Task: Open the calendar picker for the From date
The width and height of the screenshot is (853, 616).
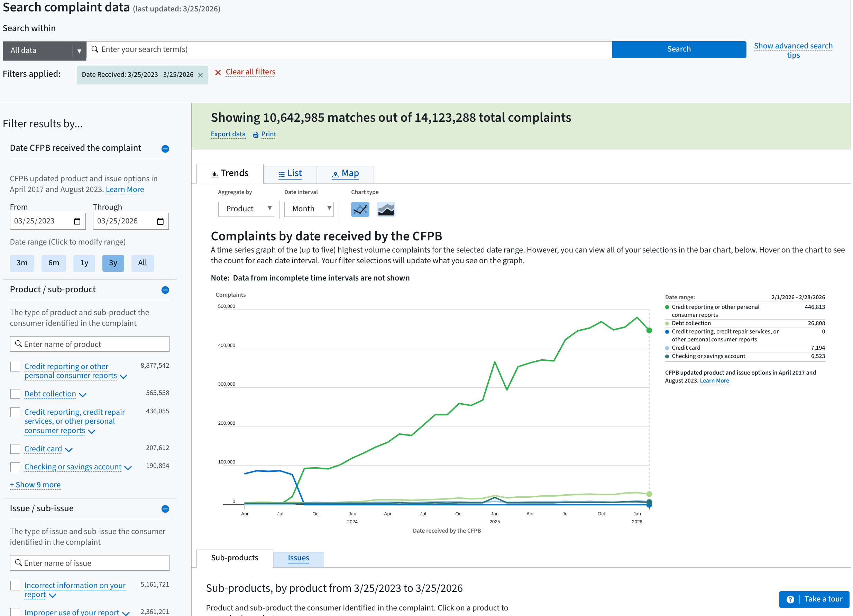Action: pos(77,221)
